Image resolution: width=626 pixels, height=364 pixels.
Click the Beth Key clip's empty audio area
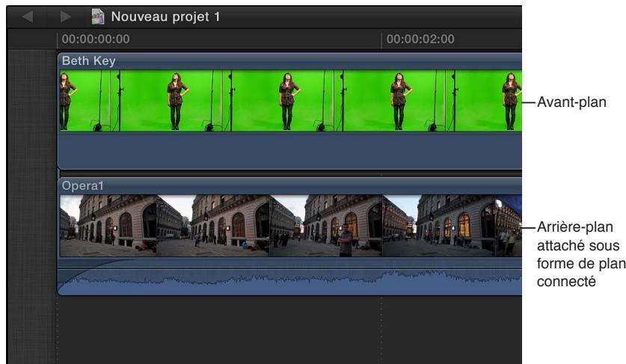[x=291, y=150]
